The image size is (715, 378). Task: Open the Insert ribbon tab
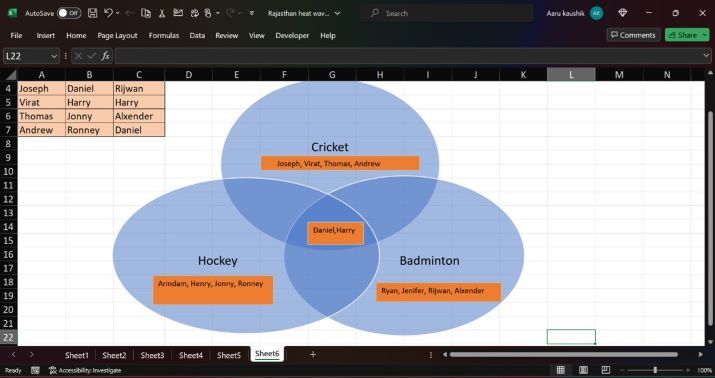pyautogui.click(x=46, y=35)
